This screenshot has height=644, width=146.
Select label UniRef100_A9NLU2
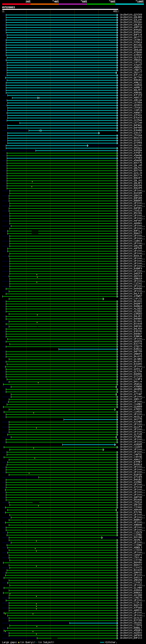click(131, 82)
